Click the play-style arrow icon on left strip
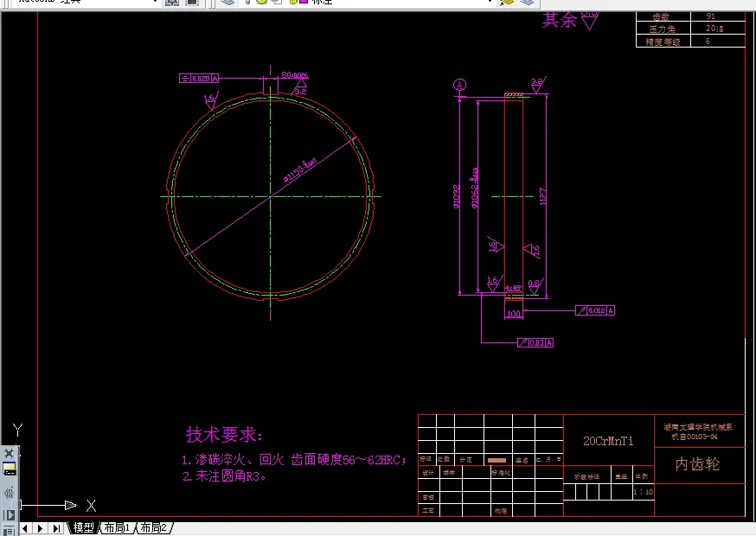Image resolution: width=756 pixels, height=536 pixels. (x=10, y=514)
